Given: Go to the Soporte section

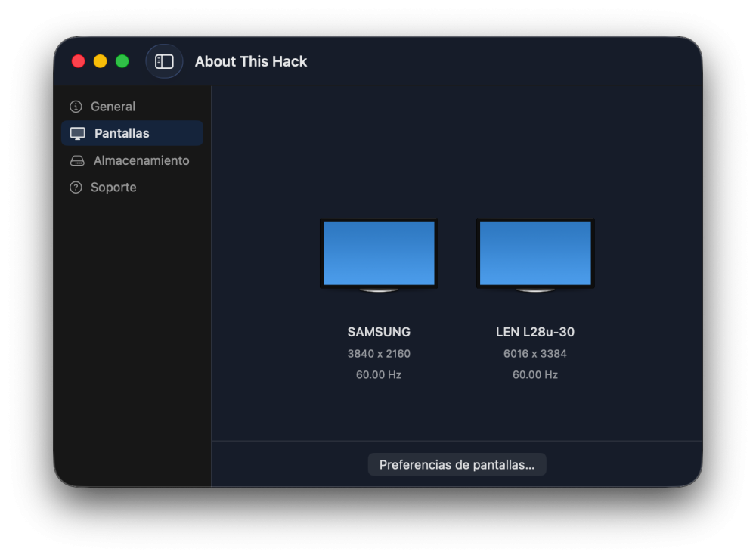Looking at the screenshot, I should pyautogui.click(x=132, y=187).
